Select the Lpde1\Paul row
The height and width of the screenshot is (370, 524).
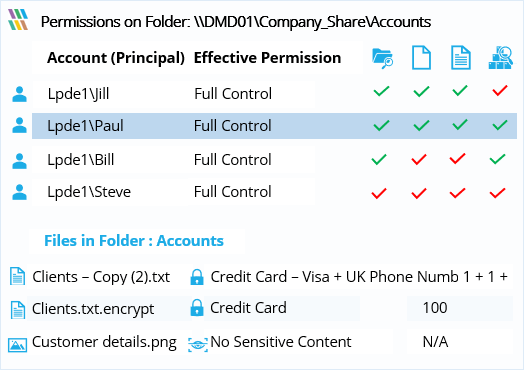click(x=274, y=126)
